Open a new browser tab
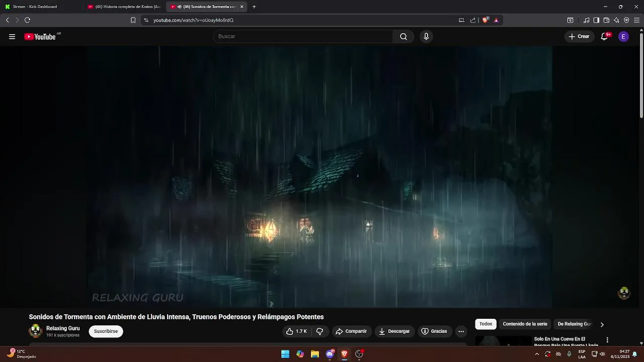 click(x=254, y=7)
